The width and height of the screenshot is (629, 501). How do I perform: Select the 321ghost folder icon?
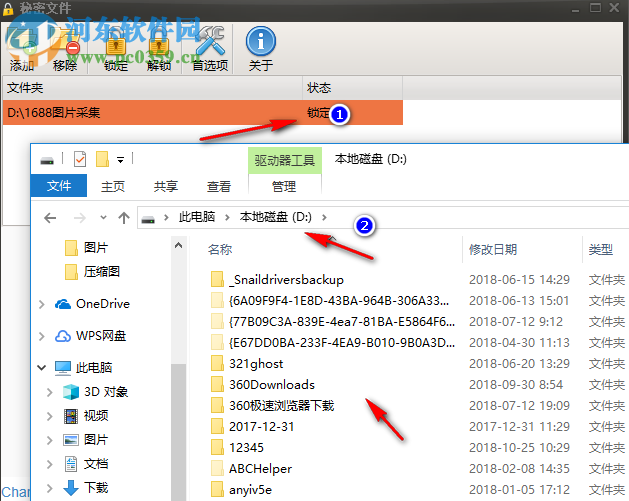click(217, 363)
